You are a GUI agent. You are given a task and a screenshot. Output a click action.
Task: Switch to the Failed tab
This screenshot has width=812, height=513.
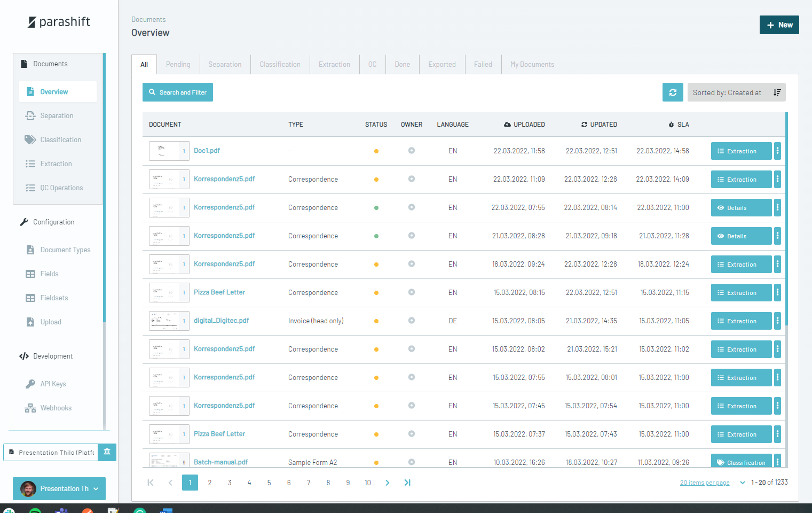(x=483, y=65)
